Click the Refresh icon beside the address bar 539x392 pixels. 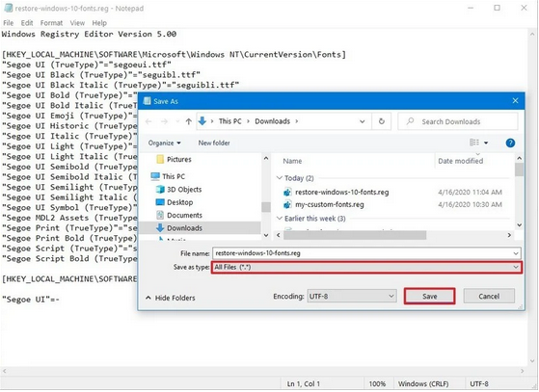click(381, 121)
